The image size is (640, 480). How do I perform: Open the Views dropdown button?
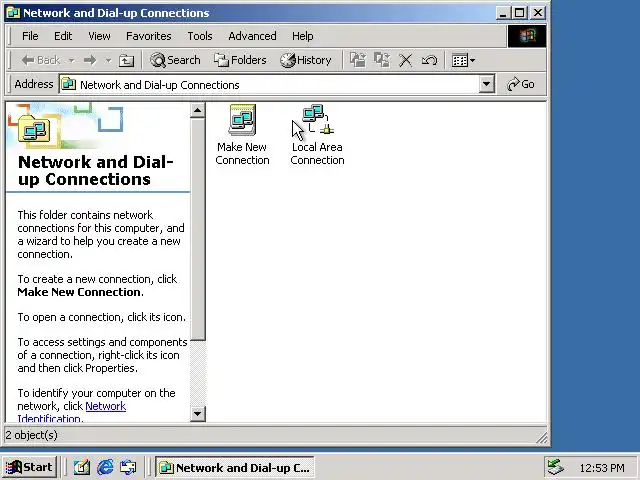click(x=463, y=60)
